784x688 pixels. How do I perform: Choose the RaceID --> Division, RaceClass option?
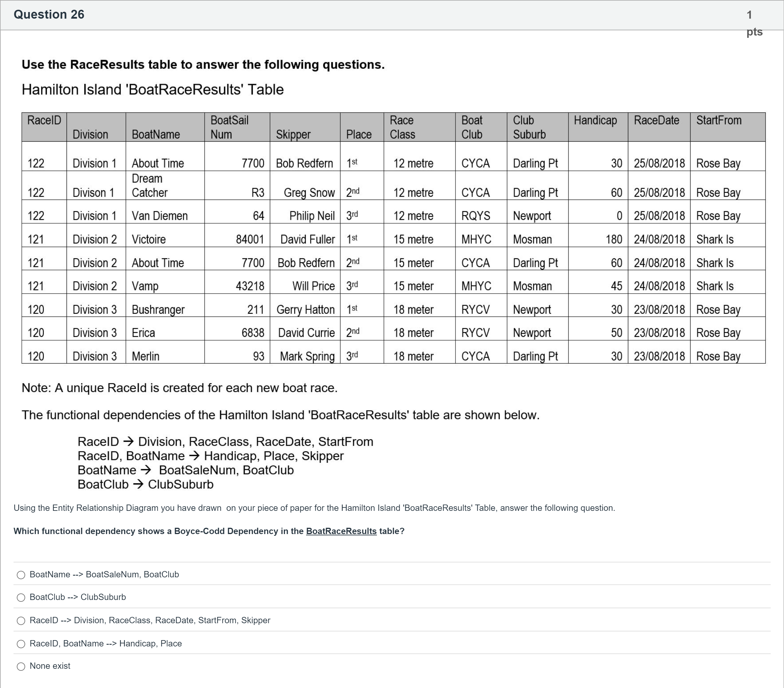click(x=21, y=621)
